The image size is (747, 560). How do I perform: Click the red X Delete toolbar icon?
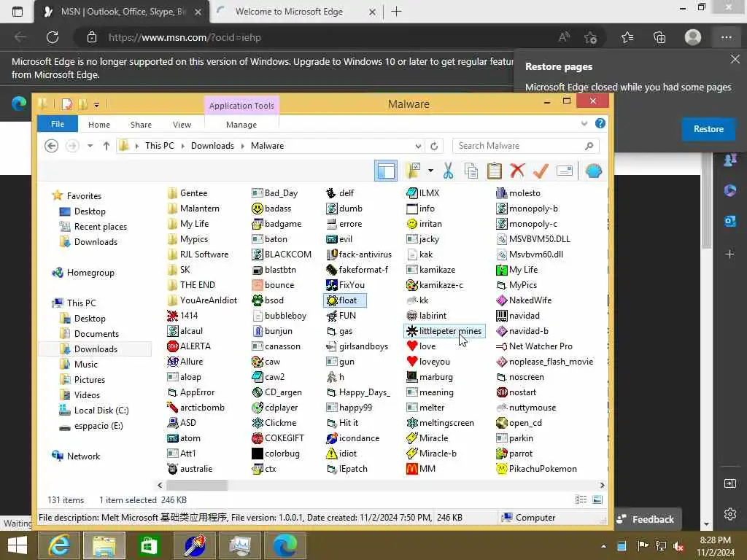click(x=517, y=171)
